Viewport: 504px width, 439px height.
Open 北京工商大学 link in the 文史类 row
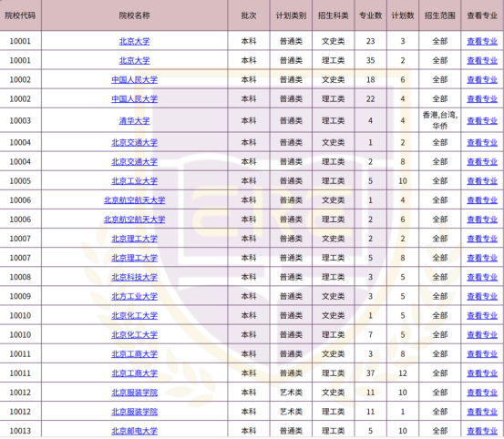click(x=134, y=354)
